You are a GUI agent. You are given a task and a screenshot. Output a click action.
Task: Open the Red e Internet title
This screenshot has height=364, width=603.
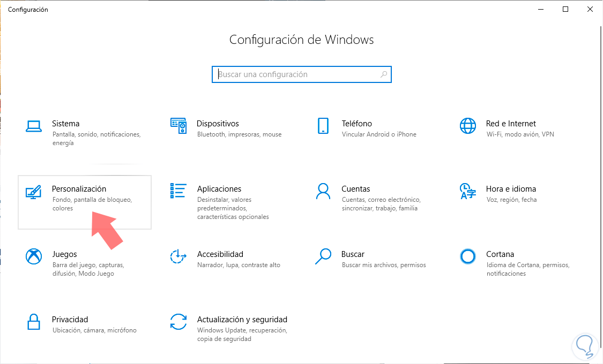point(511,124)
